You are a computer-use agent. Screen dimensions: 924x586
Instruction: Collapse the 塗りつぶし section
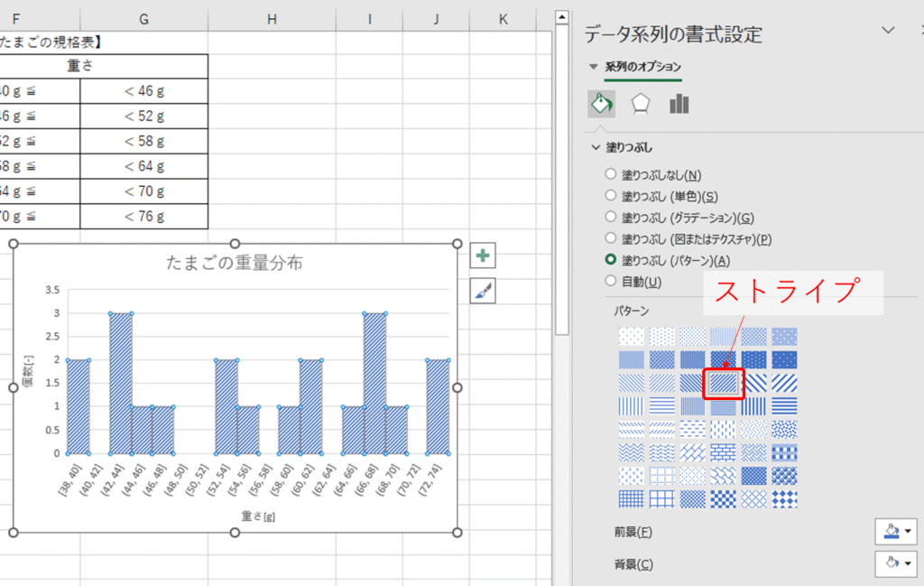(x=596, y=148)
